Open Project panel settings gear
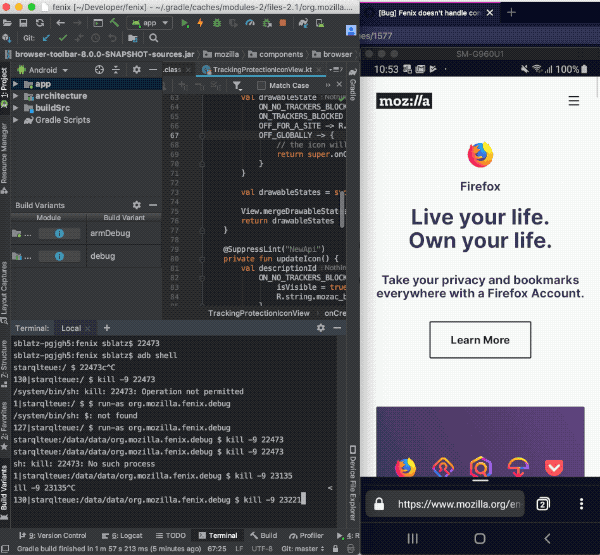Screen dimensions: 600x555 137,70
